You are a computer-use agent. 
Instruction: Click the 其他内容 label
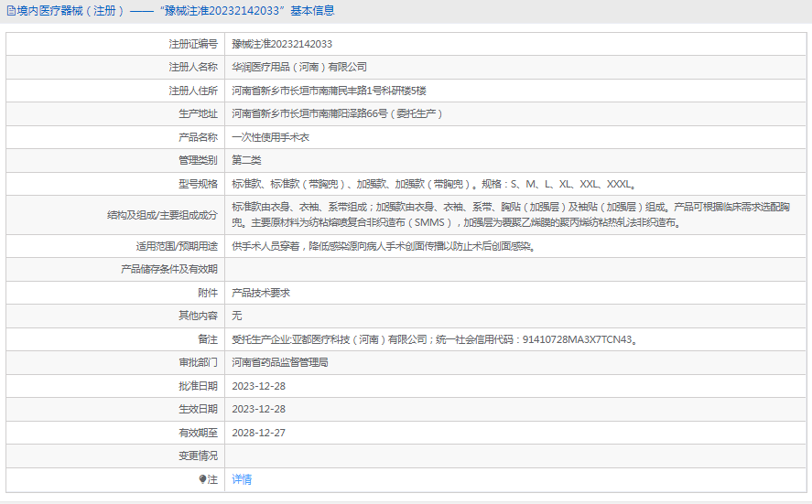(198, 316)
